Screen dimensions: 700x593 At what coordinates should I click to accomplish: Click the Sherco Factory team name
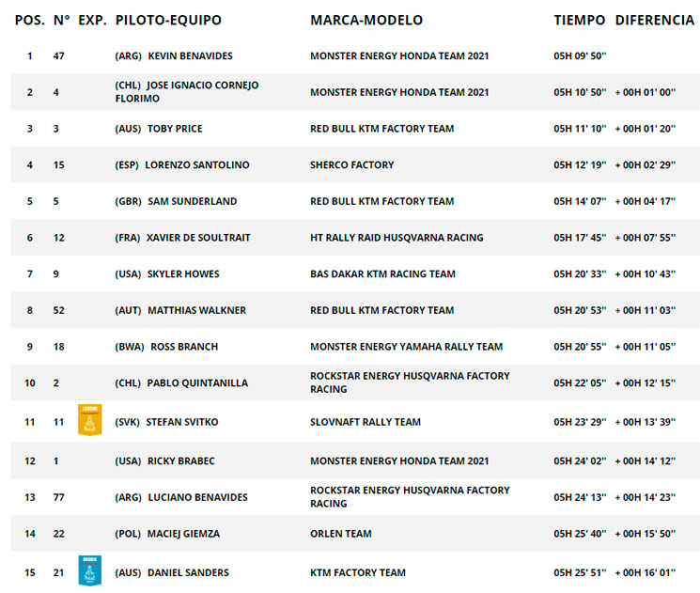tap(351, 164)
